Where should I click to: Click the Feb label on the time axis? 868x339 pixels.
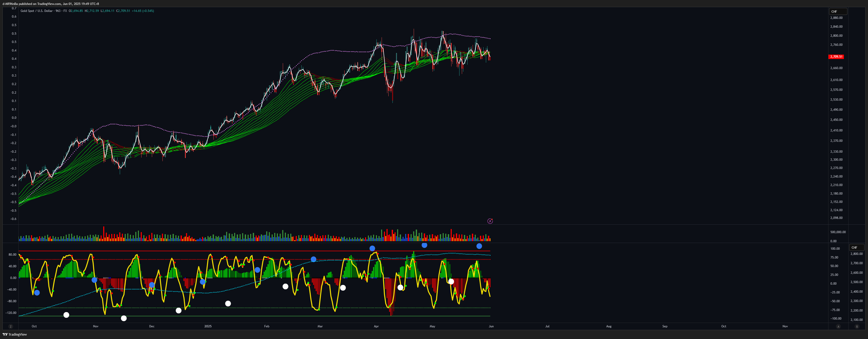coord(266,326)
